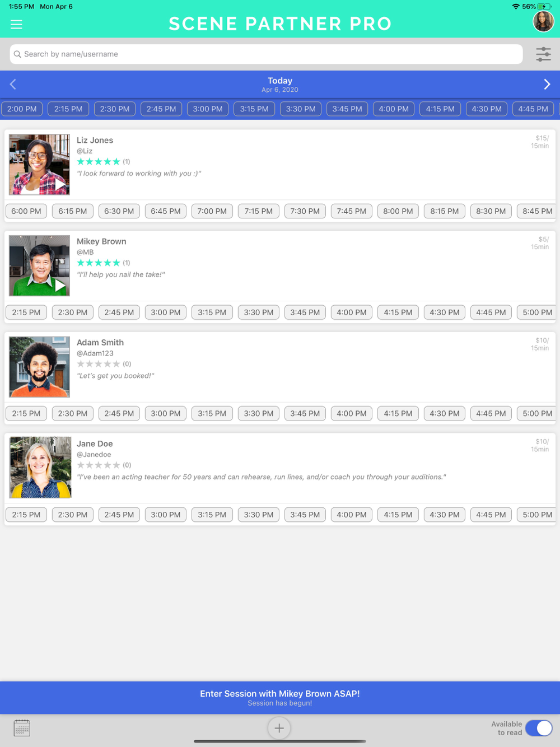Screen dimensions: 560x747
Task: Open the calendar icon at bottom left
Action: point(22,728)
